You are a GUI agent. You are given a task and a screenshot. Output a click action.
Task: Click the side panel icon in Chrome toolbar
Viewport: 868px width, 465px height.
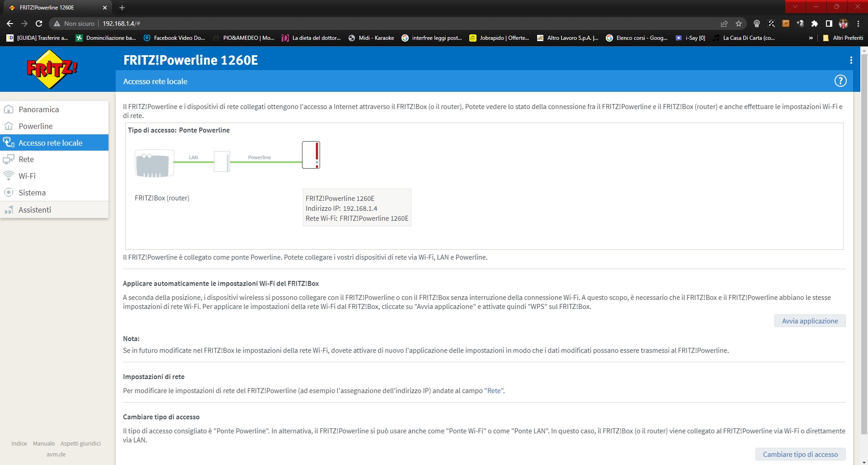[x=829, y=24]
